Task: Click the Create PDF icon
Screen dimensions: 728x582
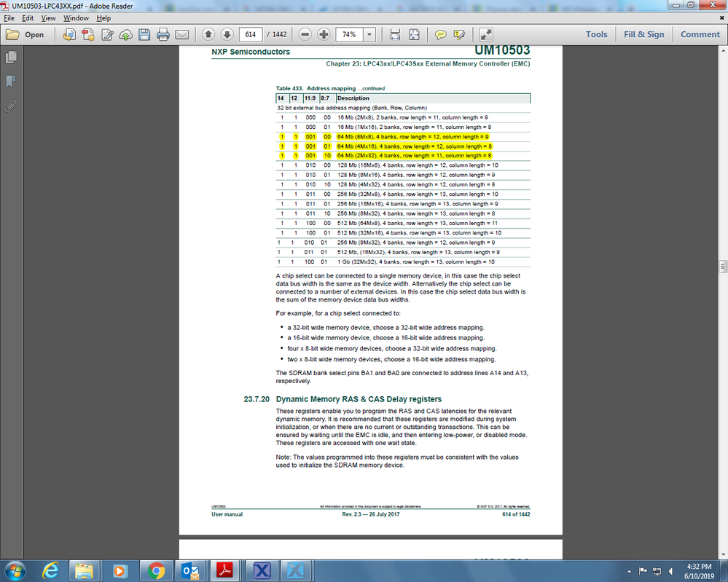Action: (88, 35)
